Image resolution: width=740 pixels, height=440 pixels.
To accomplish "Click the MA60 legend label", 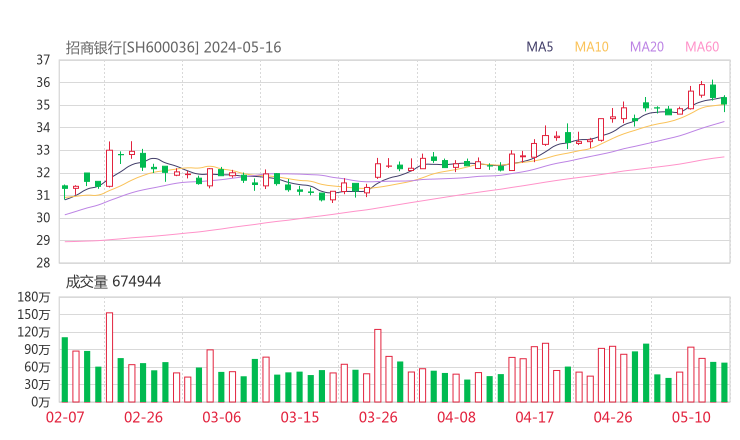I will pos(702,47).
